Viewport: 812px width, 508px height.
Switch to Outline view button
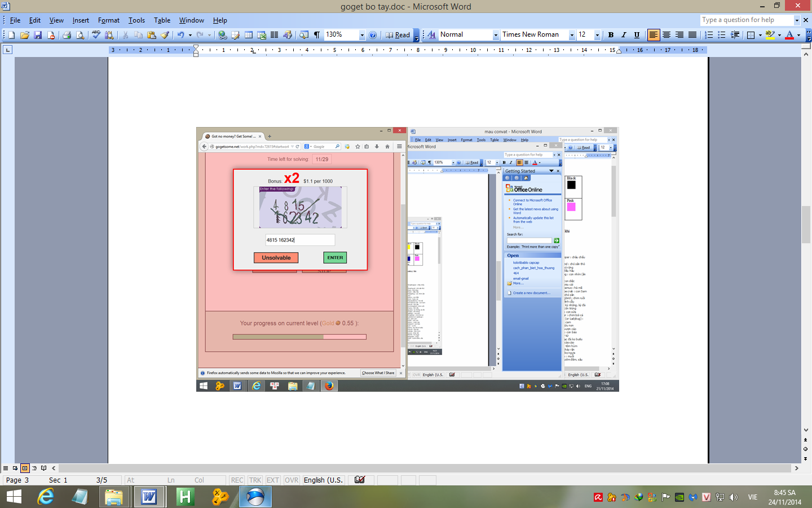click(x=34, y=468)
